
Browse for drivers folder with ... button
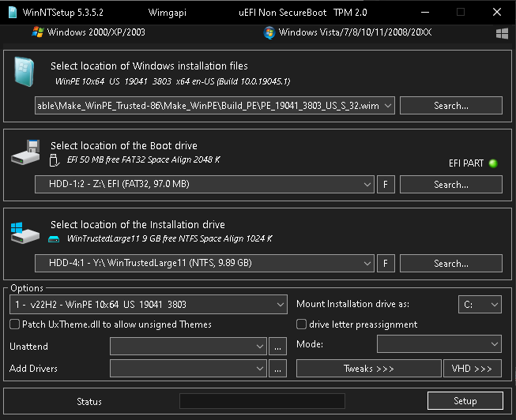[x=277, y=368]
